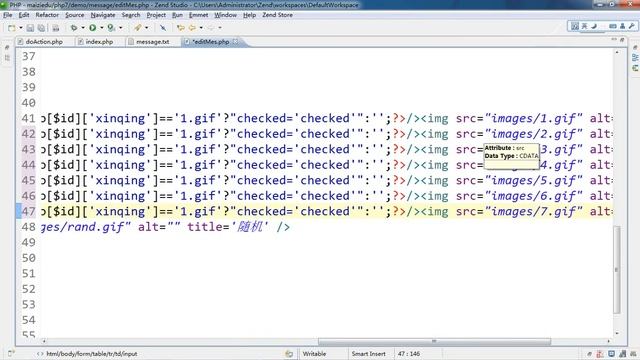Image resolution: width=640 pixels, height=360 pixels.
Task: Open the Help menu
Action: [249, 15]
